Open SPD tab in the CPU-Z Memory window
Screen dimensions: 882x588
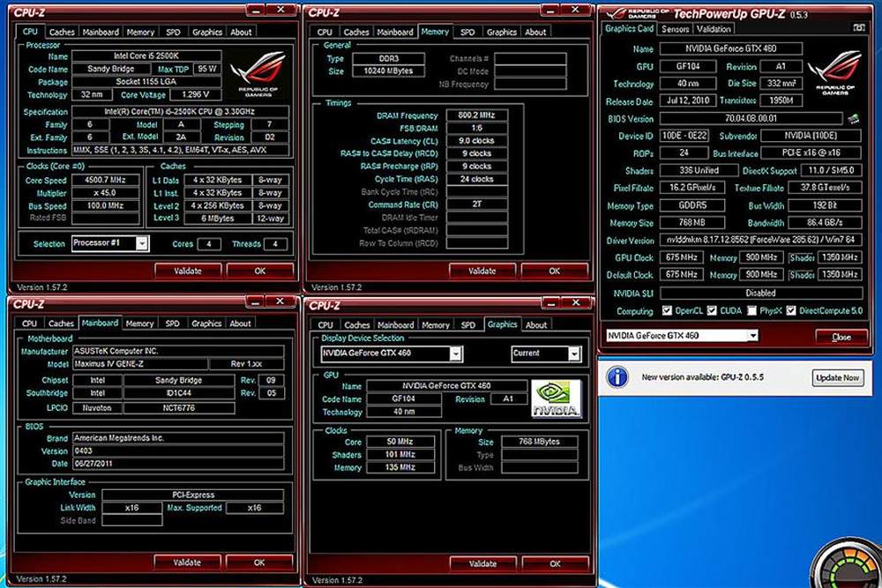pos(467,32)
